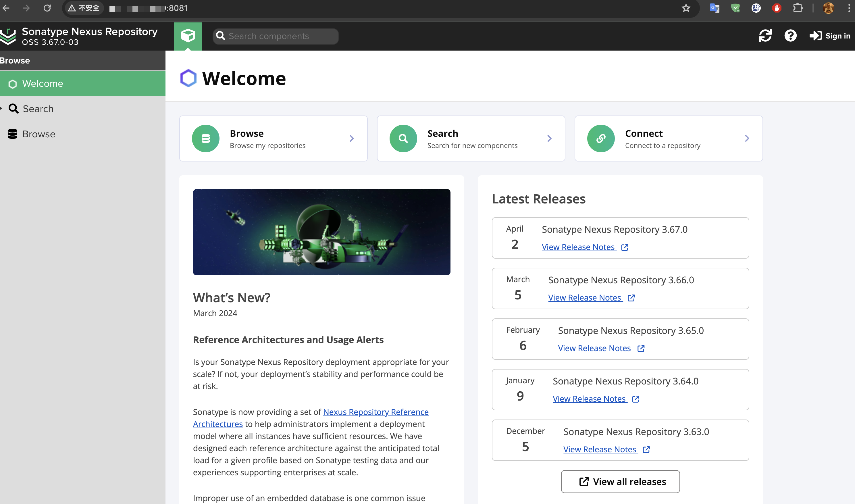Open the Browse cube icon in header

(188, 36)
